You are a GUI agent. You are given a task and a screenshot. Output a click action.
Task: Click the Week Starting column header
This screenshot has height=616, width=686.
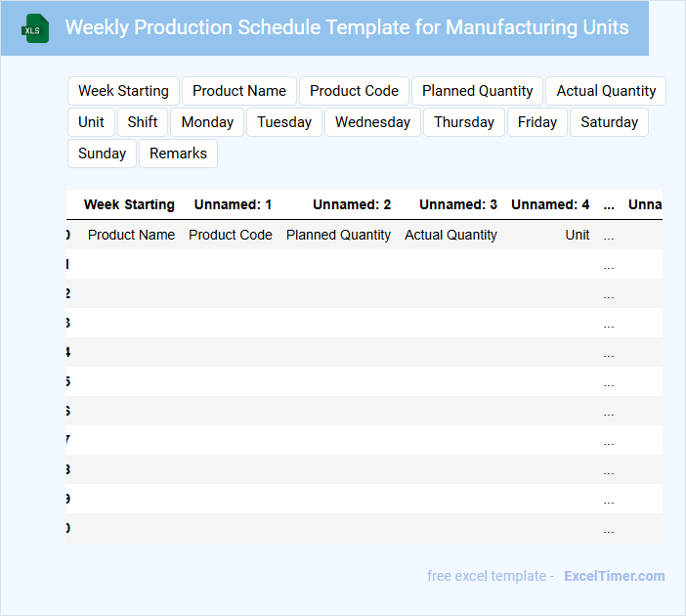point(129,205)
